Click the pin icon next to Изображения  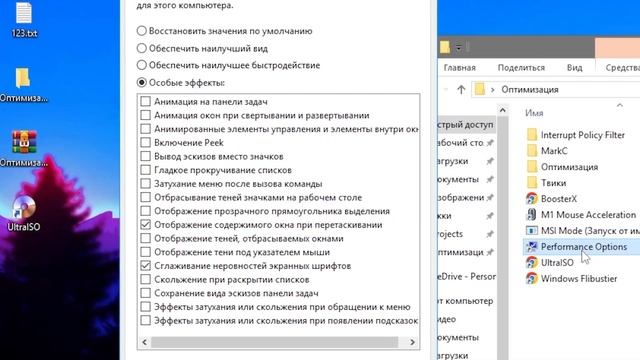(490, 198)
